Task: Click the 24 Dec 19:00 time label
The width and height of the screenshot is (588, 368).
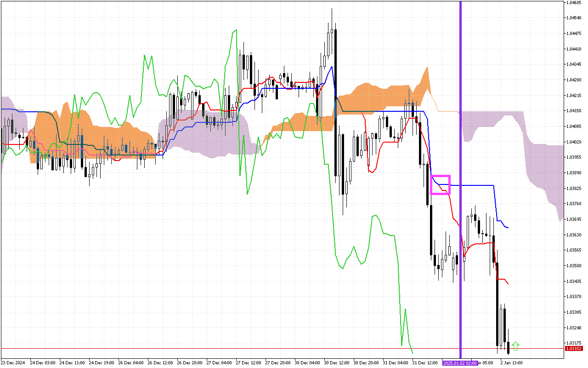Action: point(102,363)
